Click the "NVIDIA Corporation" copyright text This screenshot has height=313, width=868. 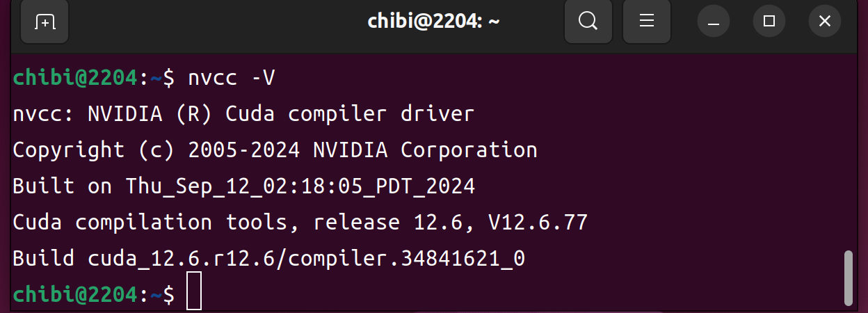coord(424,150)
